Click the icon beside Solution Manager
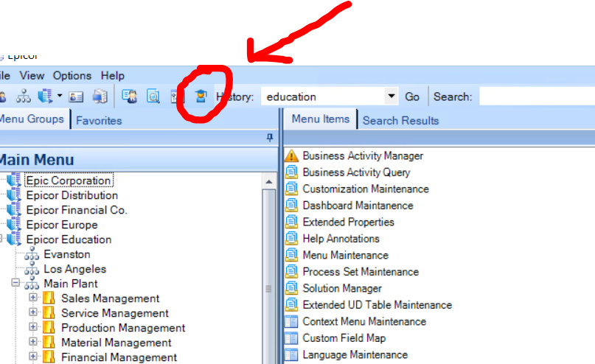The width and height of the screenshot is (595, 364). [291, 288]
